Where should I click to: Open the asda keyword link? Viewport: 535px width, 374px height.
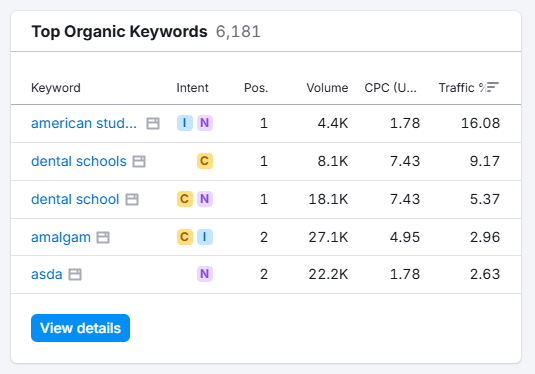coord(47,274)
